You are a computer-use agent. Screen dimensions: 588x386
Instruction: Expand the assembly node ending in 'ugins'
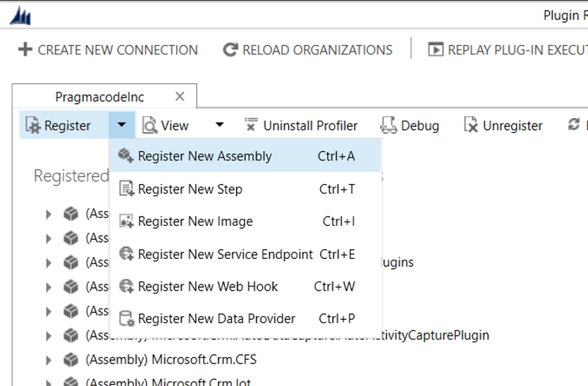coord(49,263)
